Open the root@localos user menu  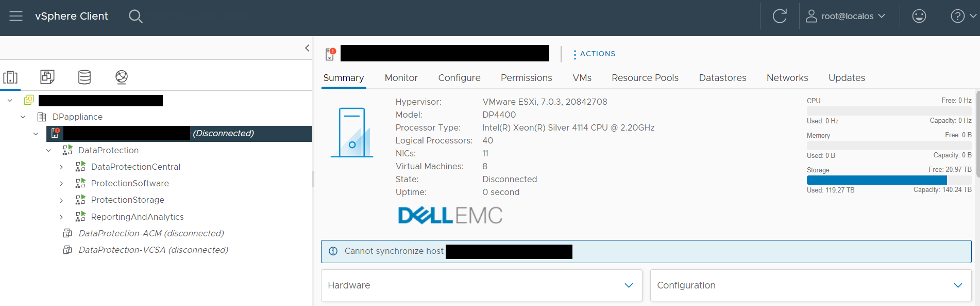846,16
